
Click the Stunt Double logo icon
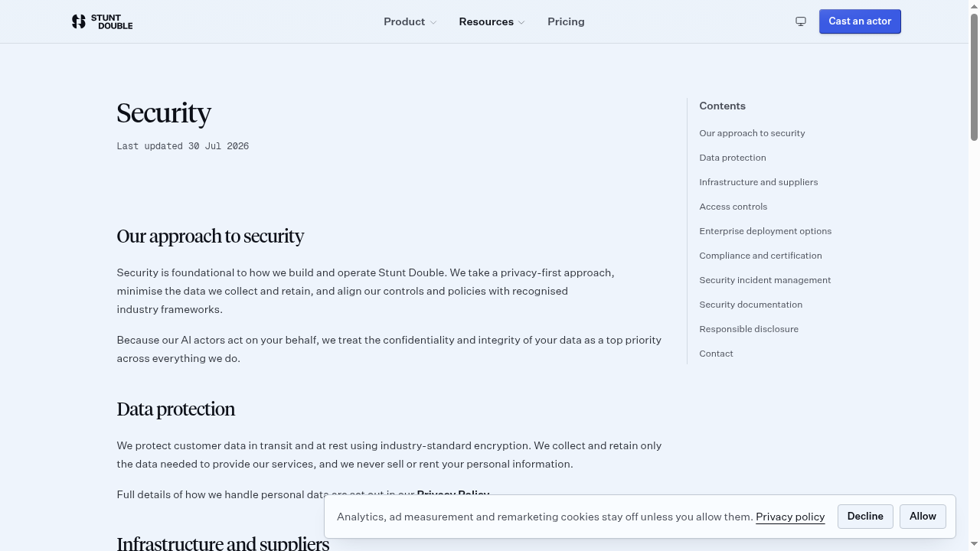[78, 21]
